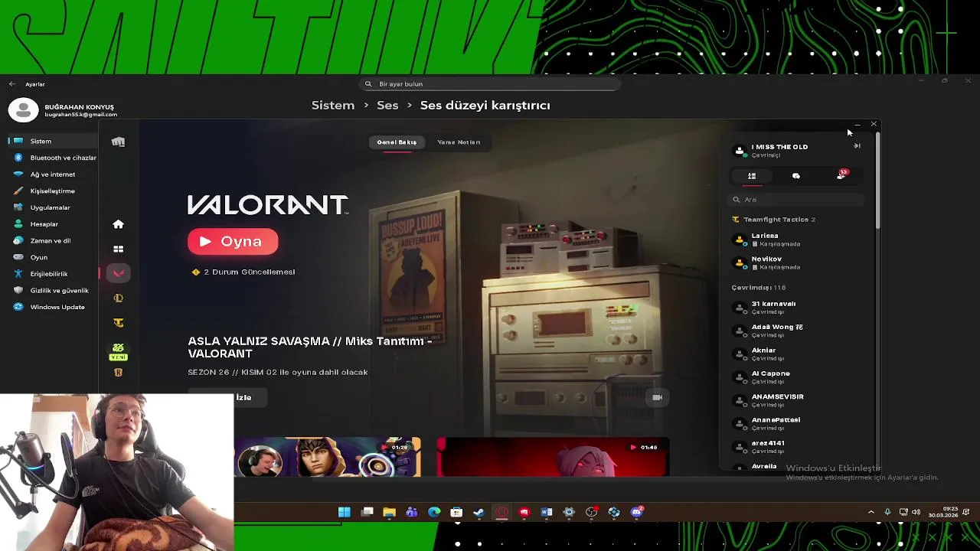The width and height of the screenshot is (980, 551).
Task: Select friend arez4141
Action: point(796,447)
